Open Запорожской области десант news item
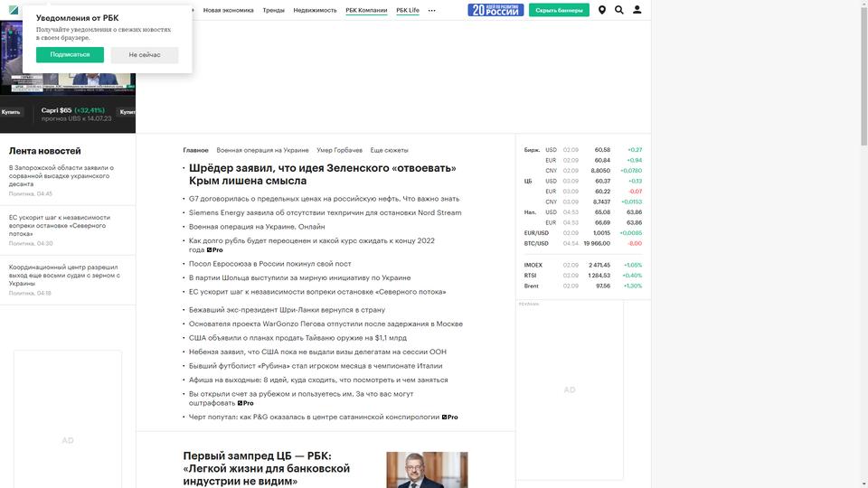 pyautogui.click(x=61, y=176)
